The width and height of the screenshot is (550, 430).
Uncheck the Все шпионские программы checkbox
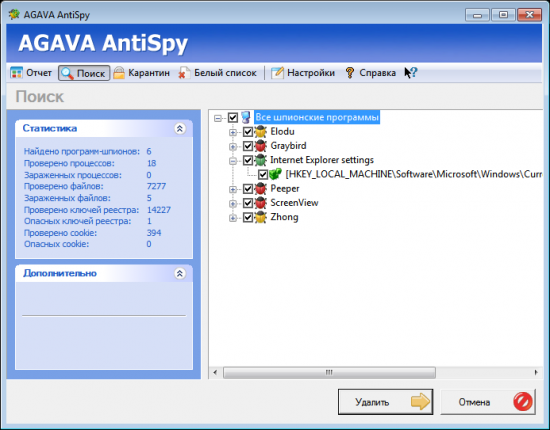point(233,117)
